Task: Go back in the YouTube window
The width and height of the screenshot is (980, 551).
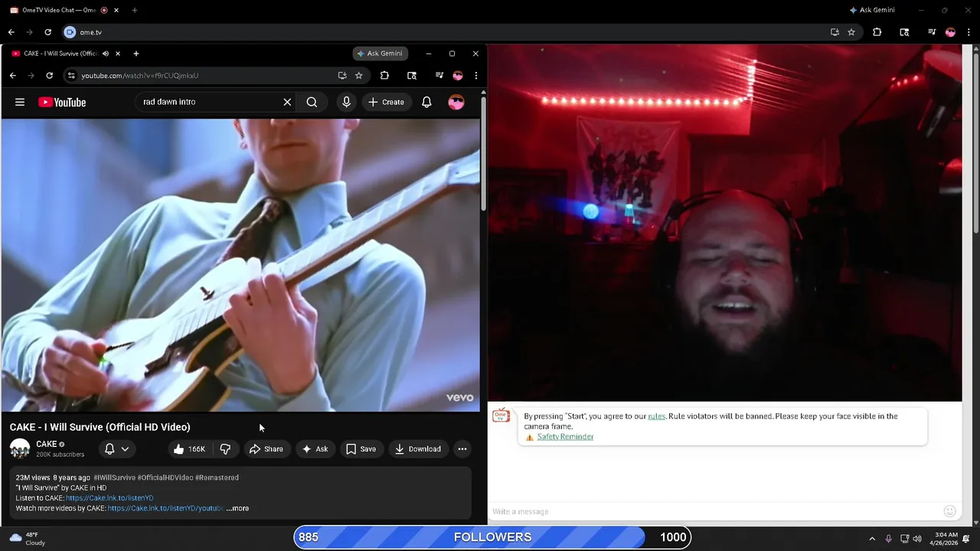Action: [13, 76]
